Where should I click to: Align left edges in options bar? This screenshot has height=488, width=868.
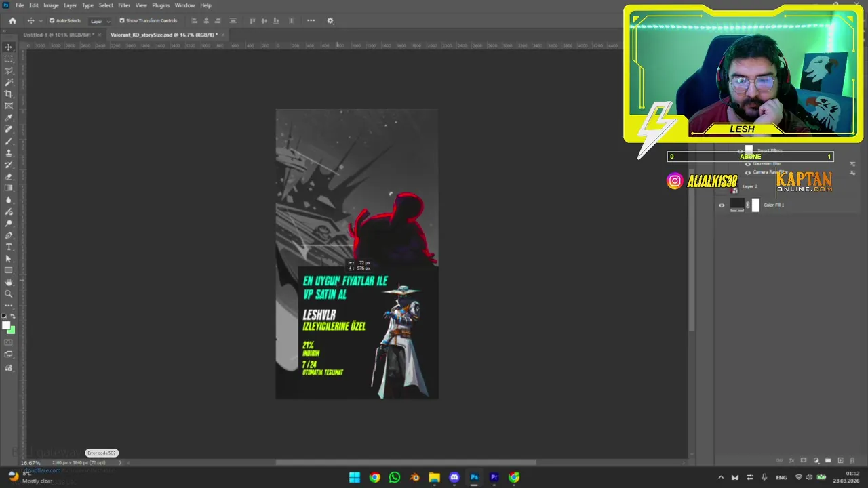tap(194, 20)
